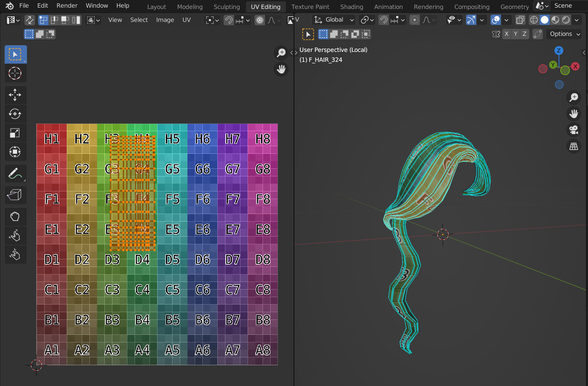
Task: Choose the Scale tool in UV toolbar
Action: pos(15,133)
